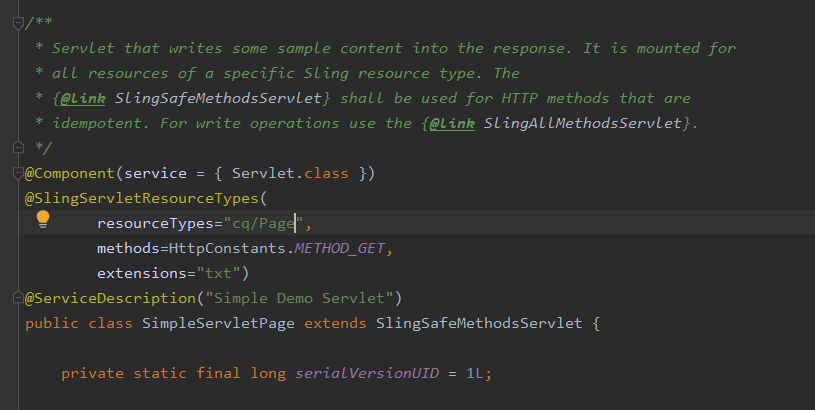815x410 pixels.
Task: Collapse the Javadoc comment fold marker
Action: 17,23
